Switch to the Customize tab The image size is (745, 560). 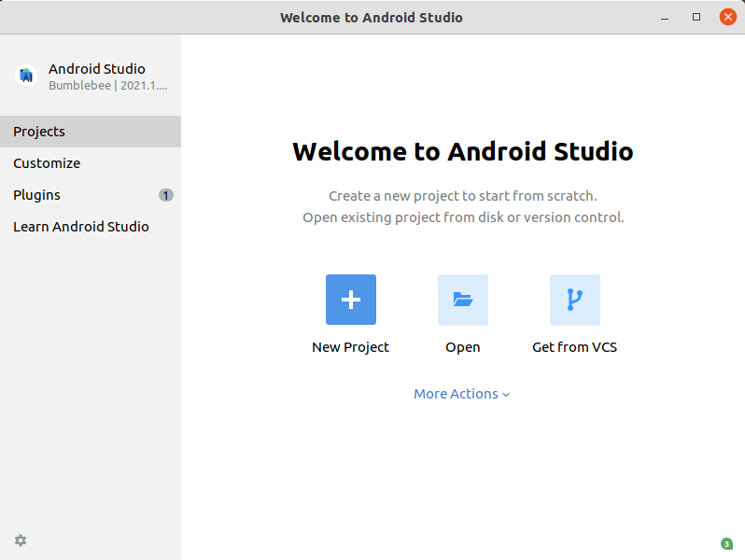click(x=47, y=163)
